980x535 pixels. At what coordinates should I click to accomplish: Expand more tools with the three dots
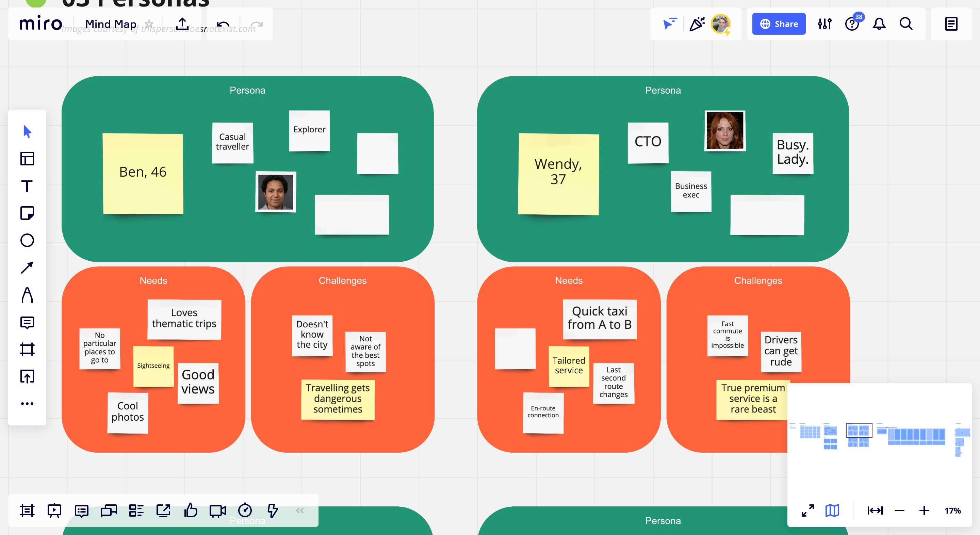pyautogui.click(x=27, y=403)
